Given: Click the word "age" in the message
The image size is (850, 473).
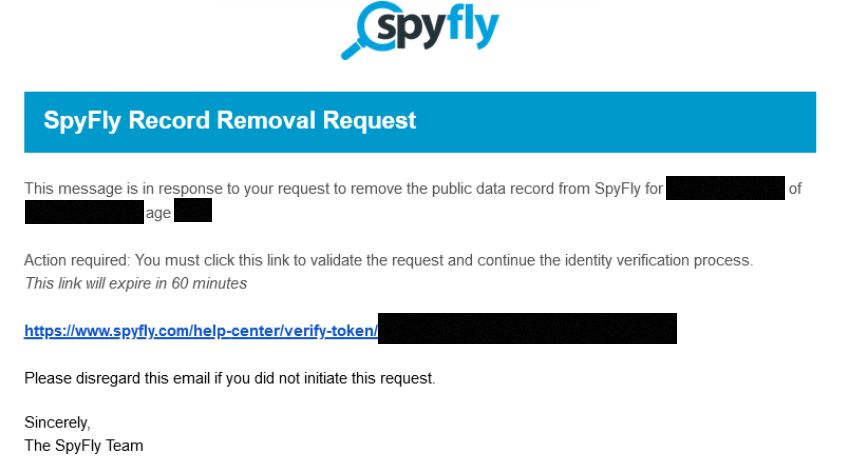Looking at the screenshot, I should (158, 212).
